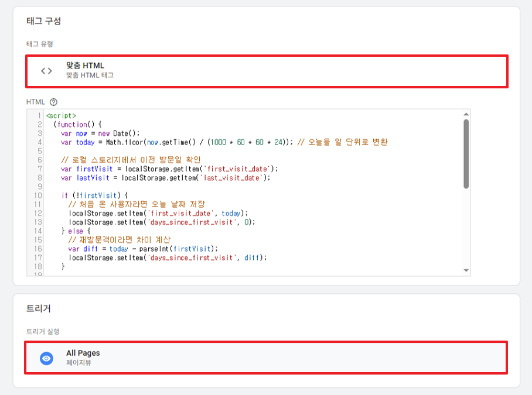
Task: Click inside the HTML code editor on the <script> line
Action: [x=62, y=116]
